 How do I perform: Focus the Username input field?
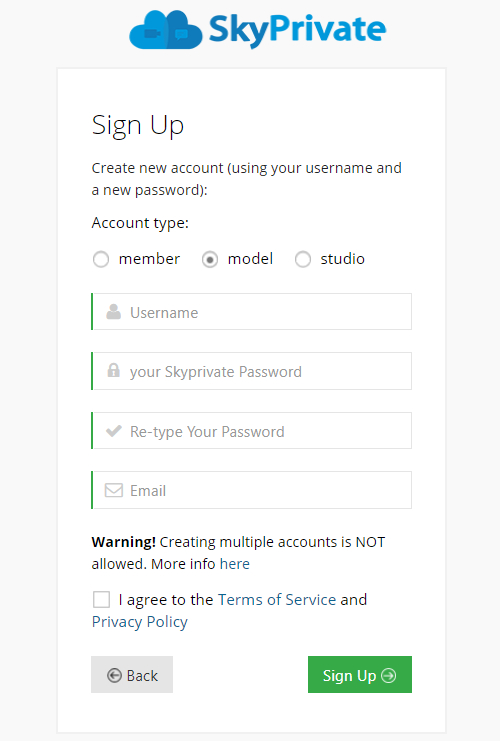click(251, 312)
